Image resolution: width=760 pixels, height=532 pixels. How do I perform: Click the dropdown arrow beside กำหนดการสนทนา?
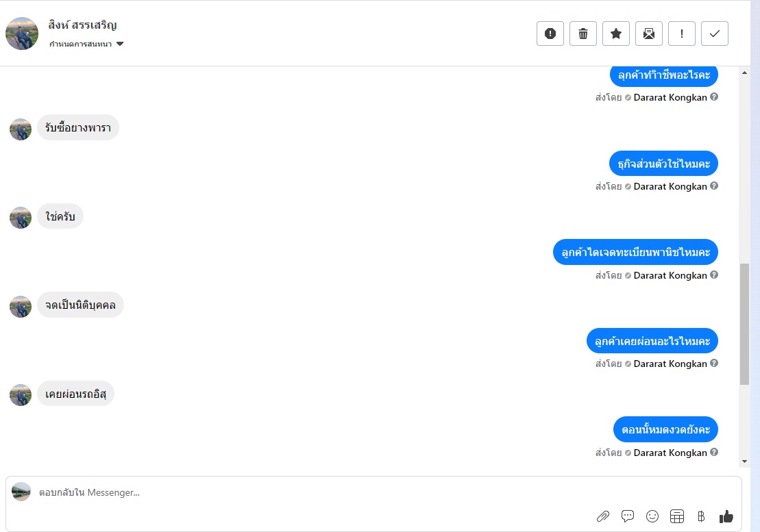tap(120, 44)
